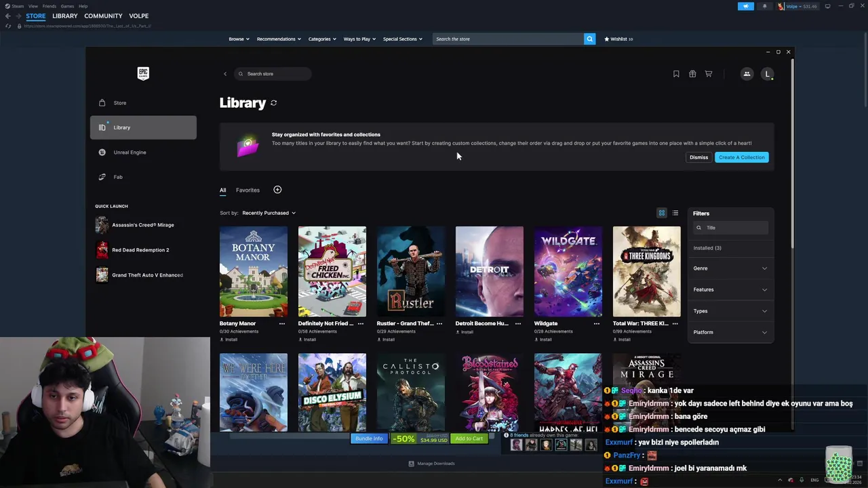Screen dimensions: 868x488
Task: Open Steam Ways to Play dropdown
Action: tap(359, 39)
